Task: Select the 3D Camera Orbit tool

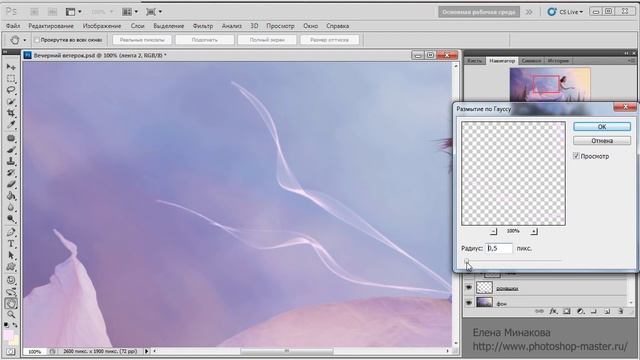Action: 11,292
